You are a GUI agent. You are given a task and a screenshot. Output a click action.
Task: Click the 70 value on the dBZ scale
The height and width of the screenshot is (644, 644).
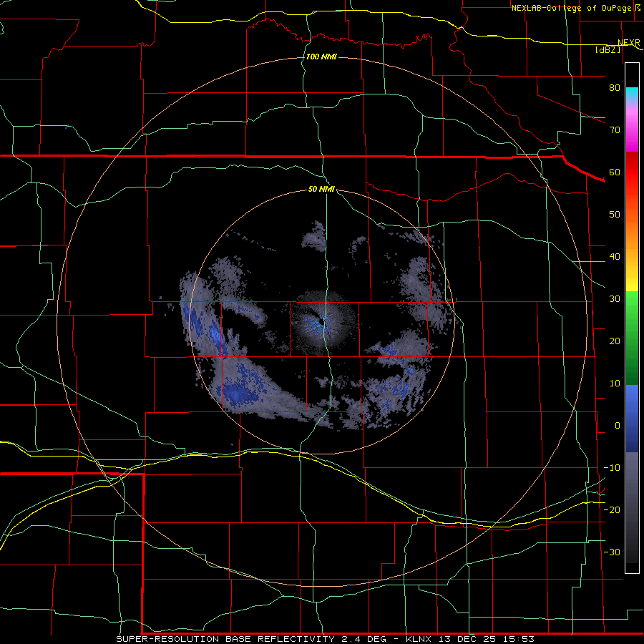tap(615, 130)
